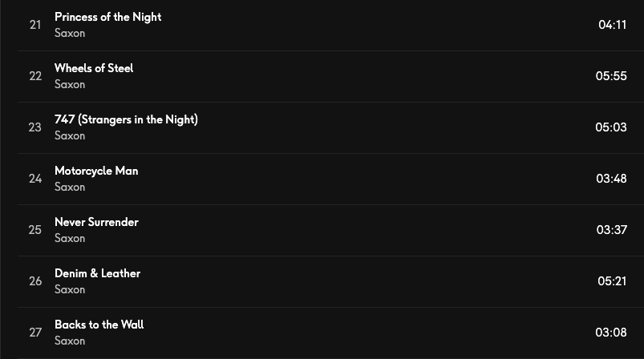Screen dimensions: 644x359
Task: Click the "Motorcycle Man" track title
Action: pos(96,171)
